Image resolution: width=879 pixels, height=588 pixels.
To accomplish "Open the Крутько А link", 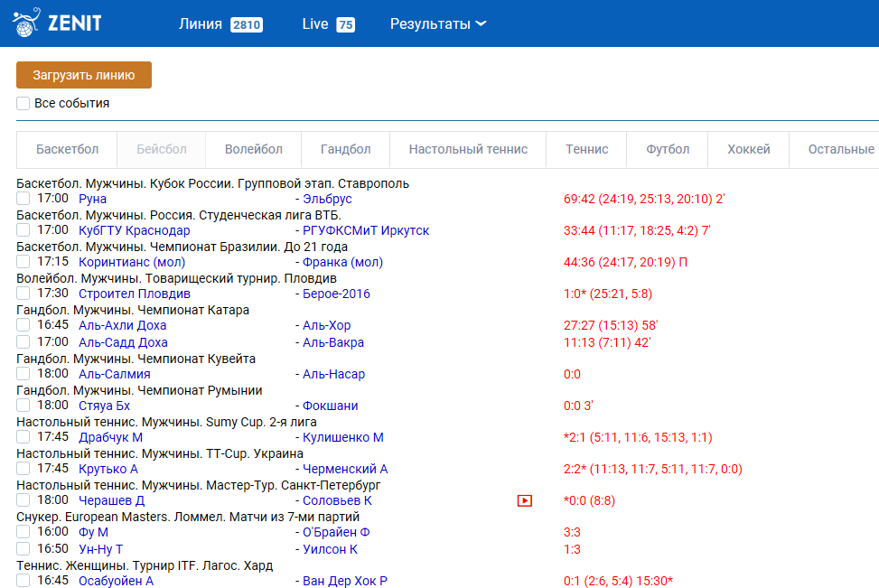I will [108, 469].
